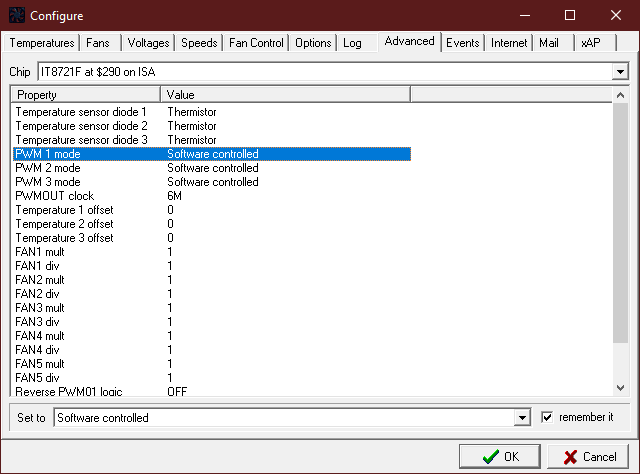The width and height of the screenshot is (640, 474).
Task: Click the SpeedFan app icon in title bar
Action: click(17, 15)
